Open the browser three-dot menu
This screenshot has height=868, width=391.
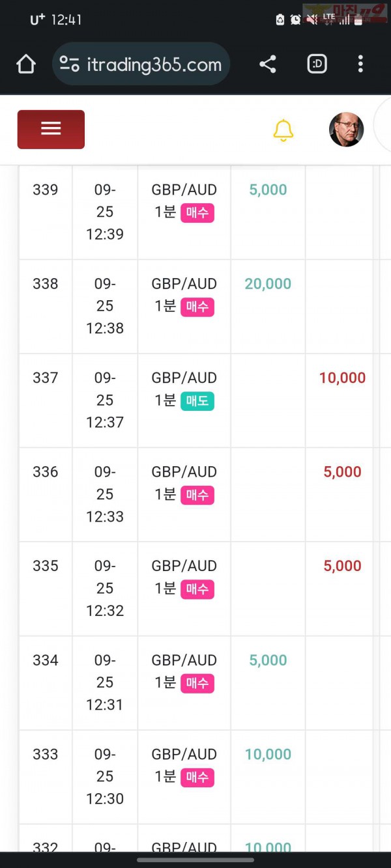[360, 64]
